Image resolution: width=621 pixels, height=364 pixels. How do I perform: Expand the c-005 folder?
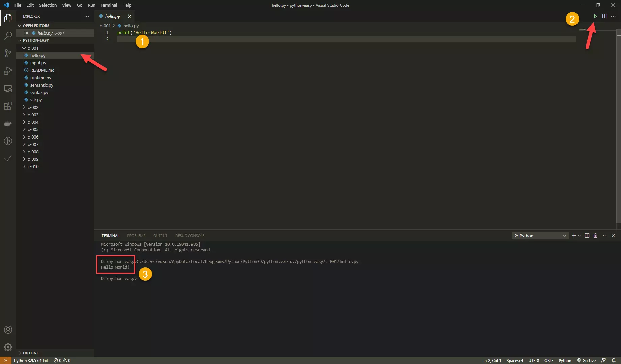pos(55,129)
